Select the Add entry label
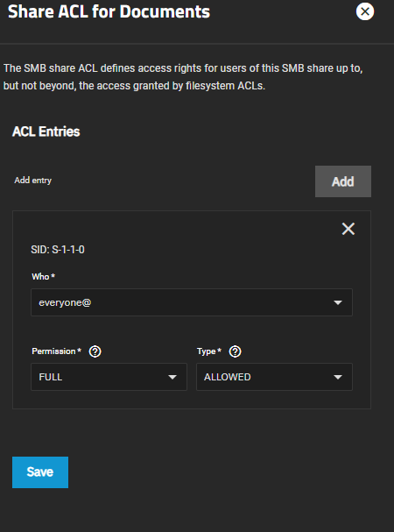This screenshot has width=394, height=532. (x=33, y=181)
